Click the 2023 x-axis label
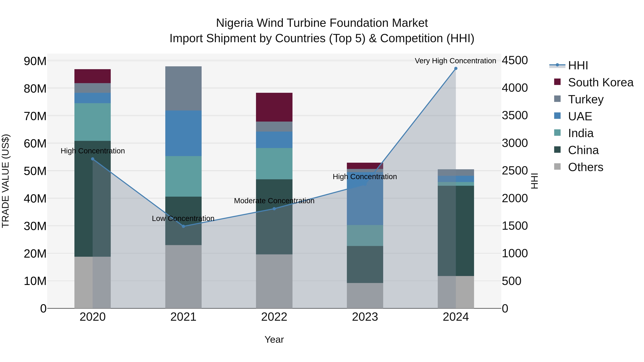 click(x=365, y=317)
